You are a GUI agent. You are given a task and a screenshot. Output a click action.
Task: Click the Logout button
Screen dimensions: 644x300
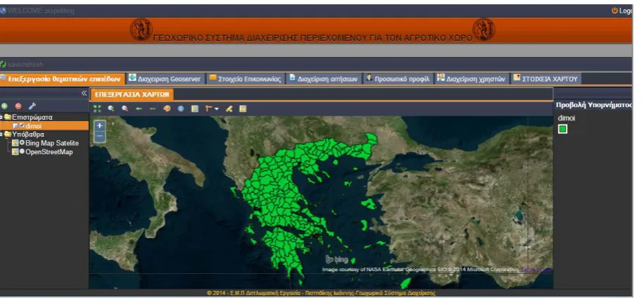pyautogui.click(x=621, y=11)
